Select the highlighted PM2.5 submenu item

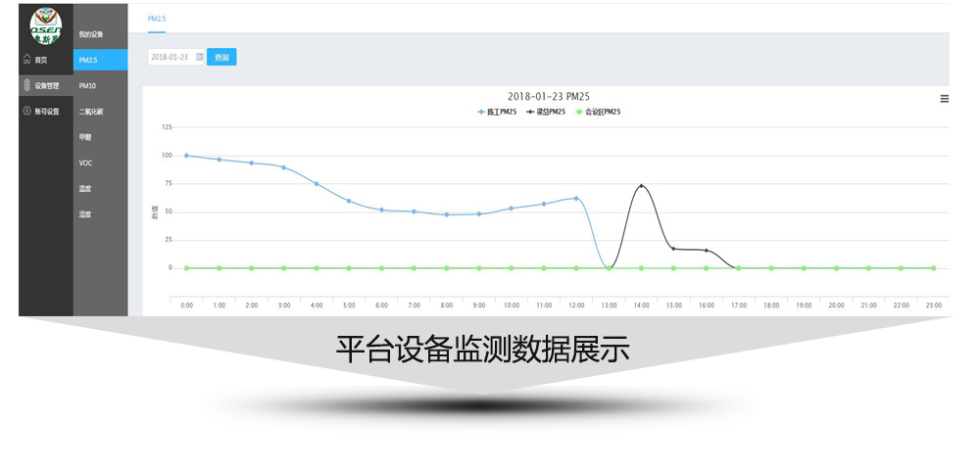[x=89, y=60]
